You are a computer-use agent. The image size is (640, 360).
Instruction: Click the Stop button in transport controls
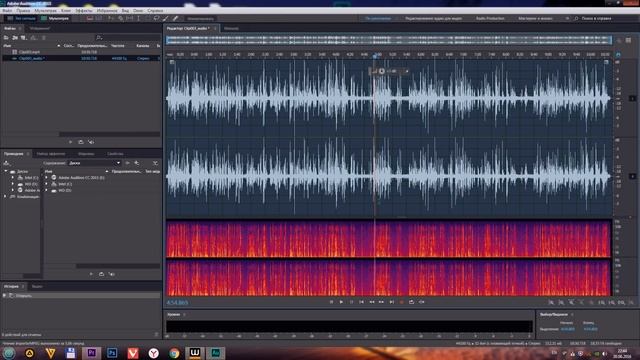(x=331, y=302)
